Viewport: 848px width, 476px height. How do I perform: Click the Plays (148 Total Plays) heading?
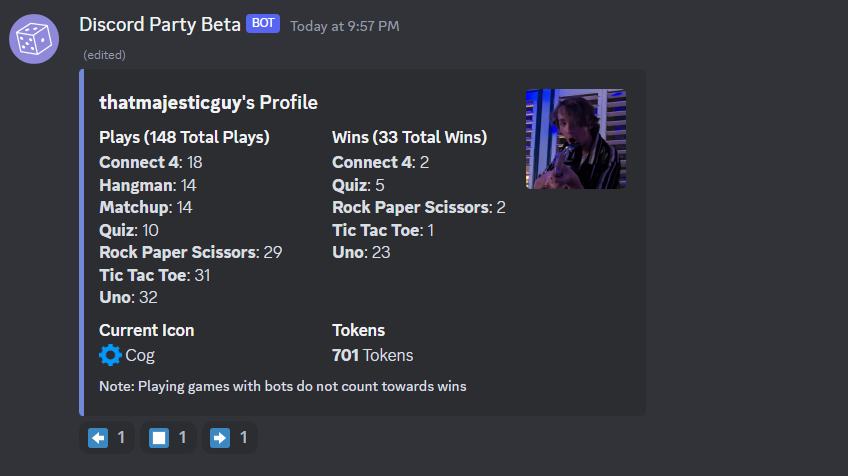point(184,137)
